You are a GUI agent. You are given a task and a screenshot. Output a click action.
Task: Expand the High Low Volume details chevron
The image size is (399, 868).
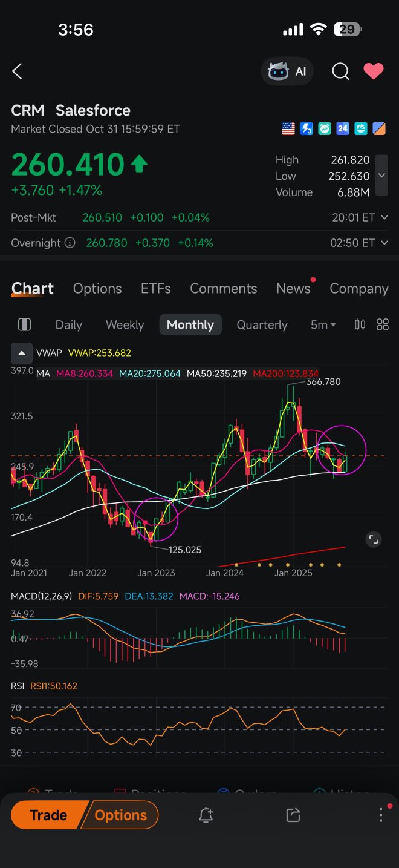point(381,176)
